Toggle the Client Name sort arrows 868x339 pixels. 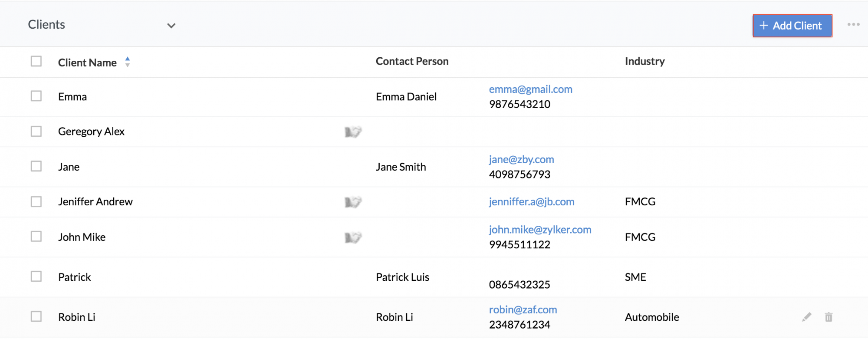[x=128, y=62]
